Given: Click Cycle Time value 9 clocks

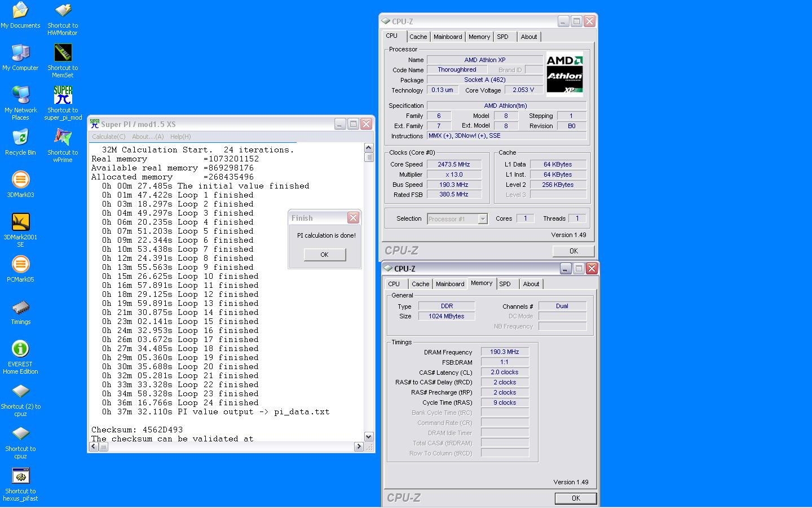Looking at the screenshot, I should pos(505,402).
